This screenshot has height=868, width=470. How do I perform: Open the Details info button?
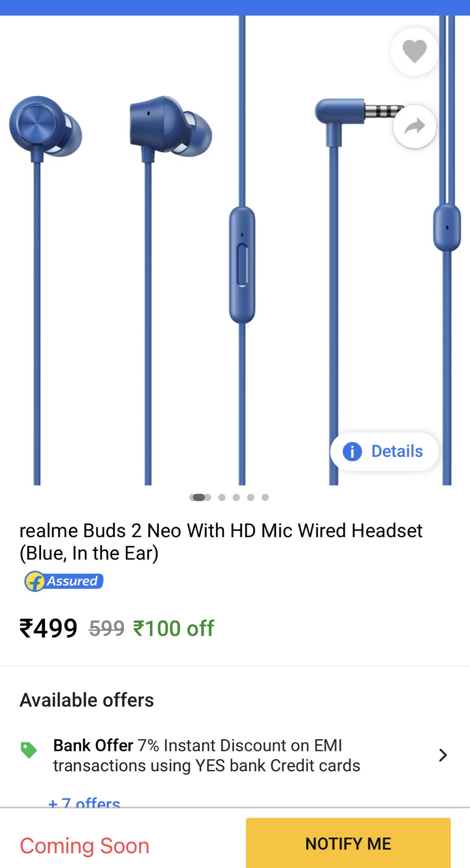384,451
